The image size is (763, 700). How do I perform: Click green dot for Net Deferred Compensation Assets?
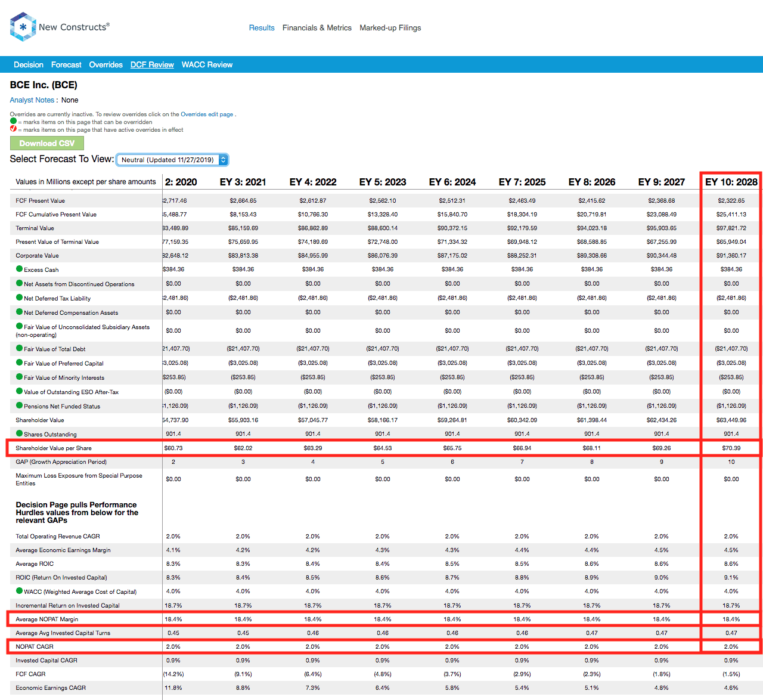tap(19, 312)
